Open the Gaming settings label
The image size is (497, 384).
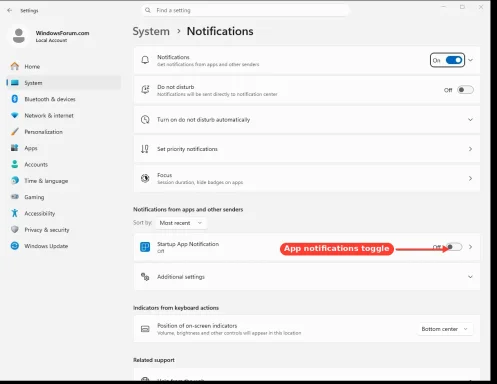pos(34,197)
